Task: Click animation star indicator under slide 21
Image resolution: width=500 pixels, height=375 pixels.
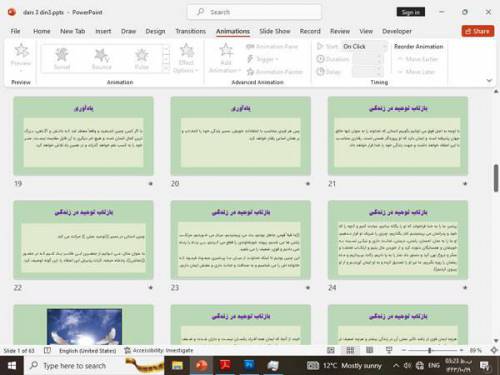Action: [x=465, y=183]
